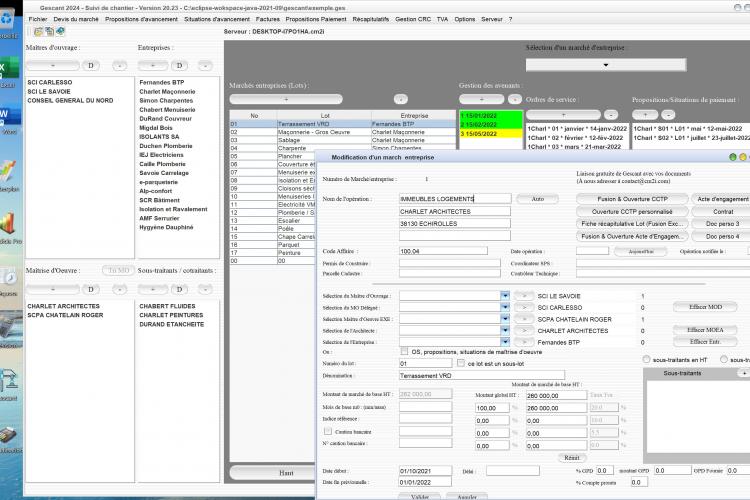750x500 pixels.
Task: Click the minus button in Gestion des avenants
Action: pos(515,99)
